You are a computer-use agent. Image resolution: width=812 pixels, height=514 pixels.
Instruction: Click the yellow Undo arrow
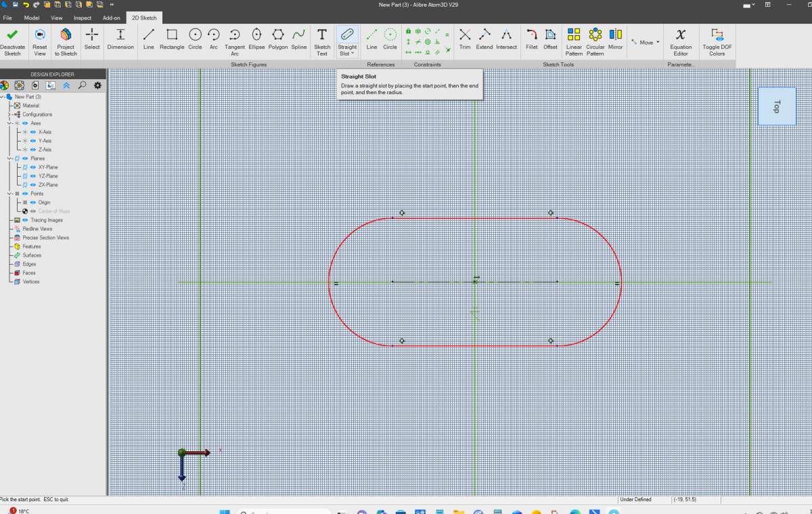(x=26, y=4)
